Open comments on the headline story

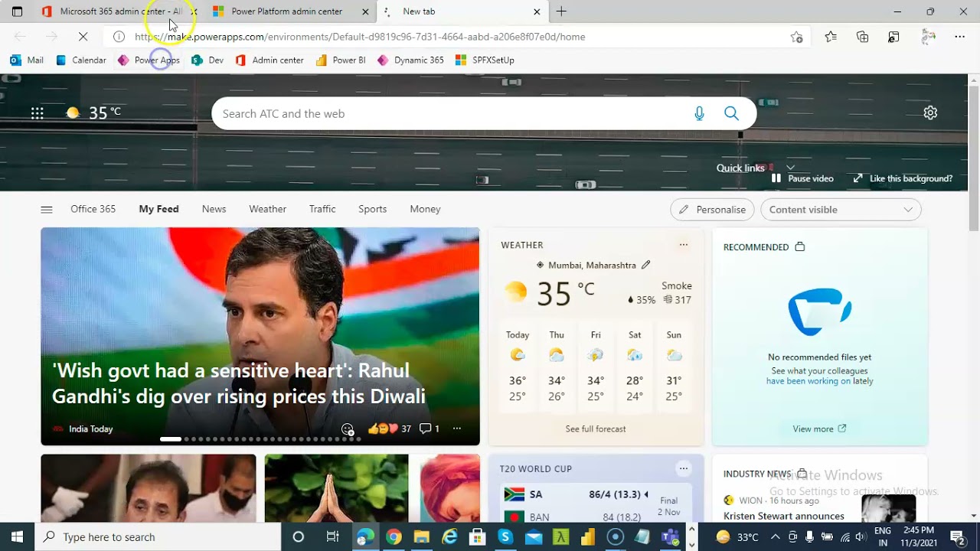429,429
